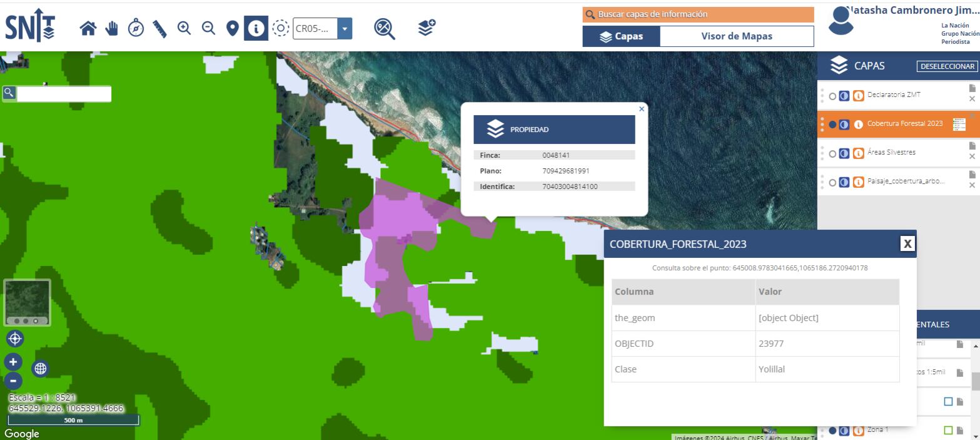Click the locate-me crosshair button on map
The height and width of the screenshot is (440, 980).
tap(15, 339)
